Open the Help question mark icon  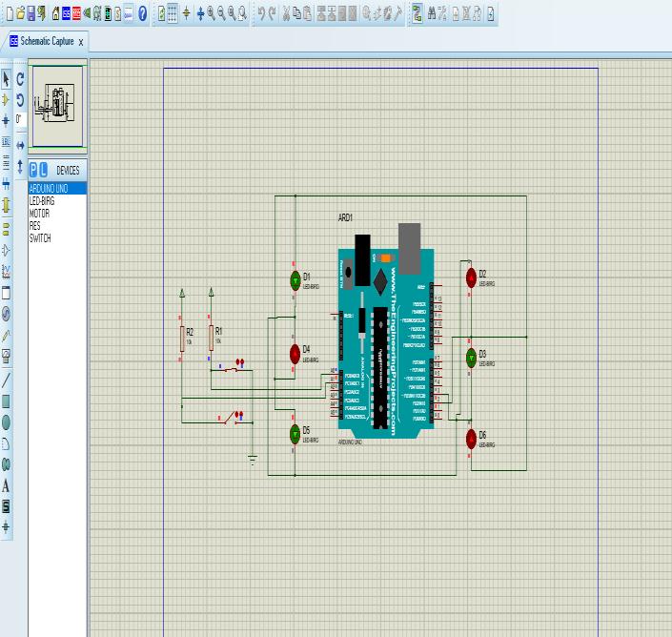142,13
